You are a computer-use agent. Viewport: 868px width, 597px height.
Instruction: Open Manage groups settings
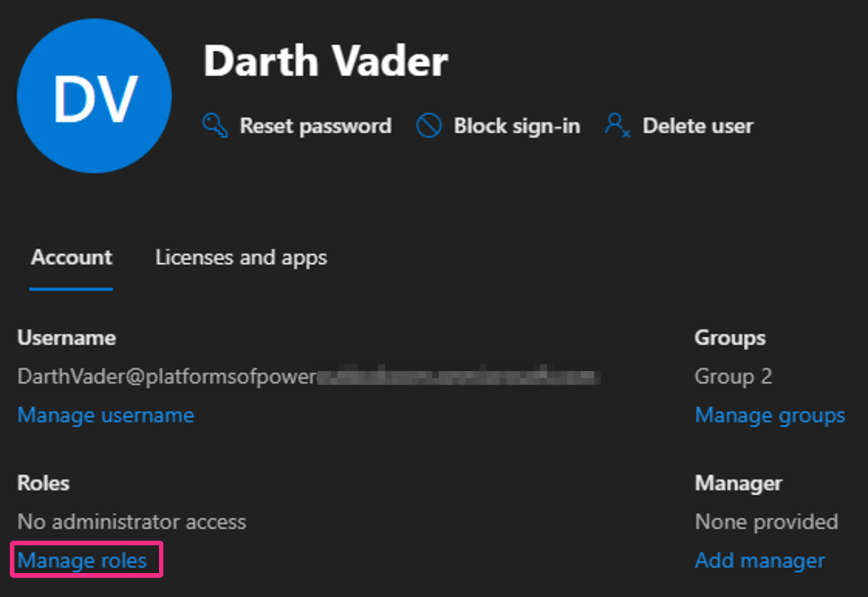tap(770, 415)
